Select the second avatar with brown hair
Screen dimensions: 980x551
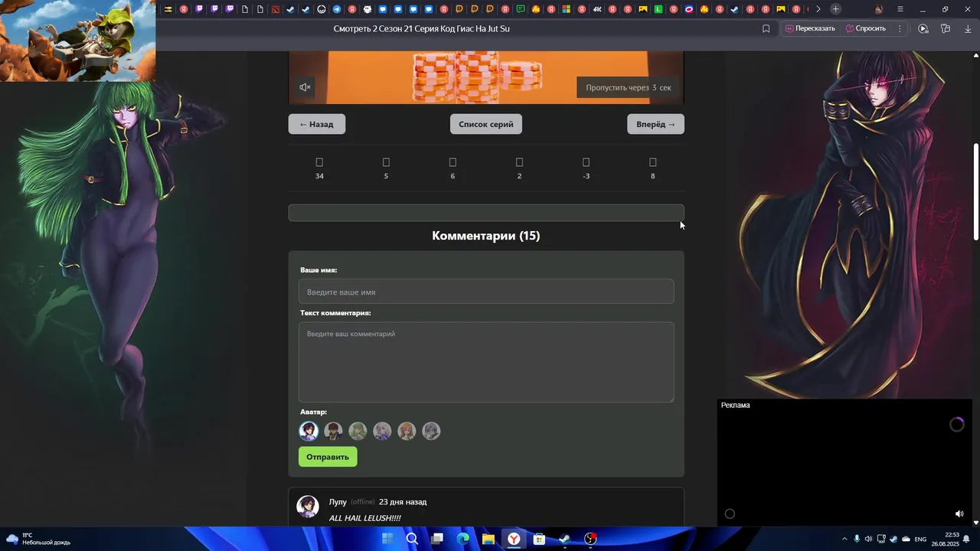333,431
